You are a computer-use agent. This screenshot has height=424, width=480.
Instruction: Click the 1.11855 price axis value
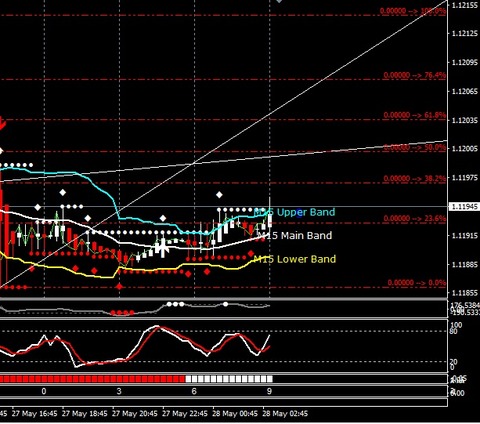[x=465, y=293]
